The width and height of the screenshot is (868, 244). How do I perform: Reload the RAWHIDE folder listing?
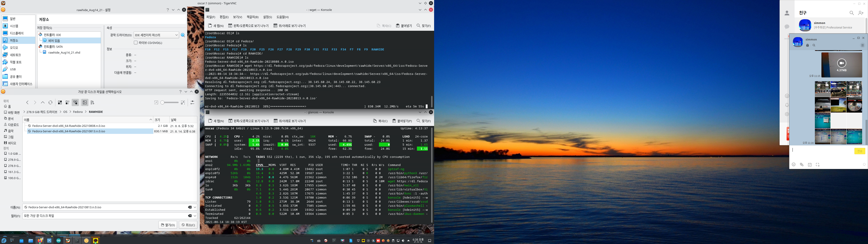click(x=51, y=102)
